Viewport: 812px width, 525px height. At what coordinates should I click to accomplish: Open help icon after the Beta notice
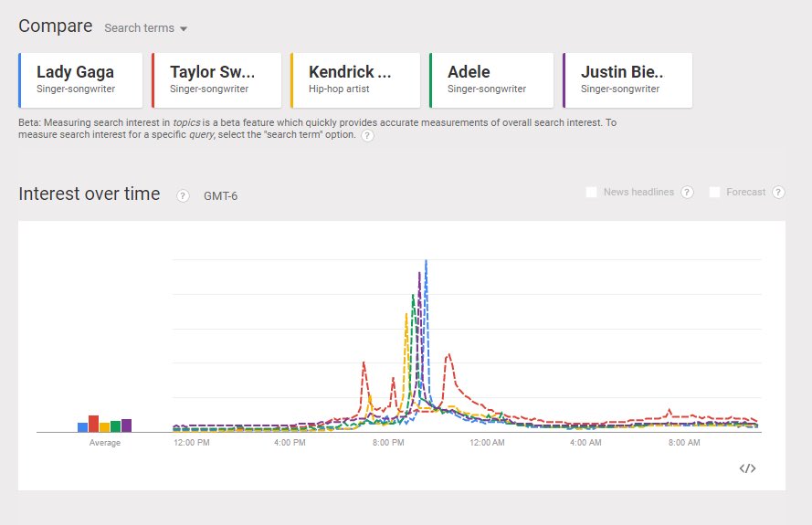click(x=367, y=136)
